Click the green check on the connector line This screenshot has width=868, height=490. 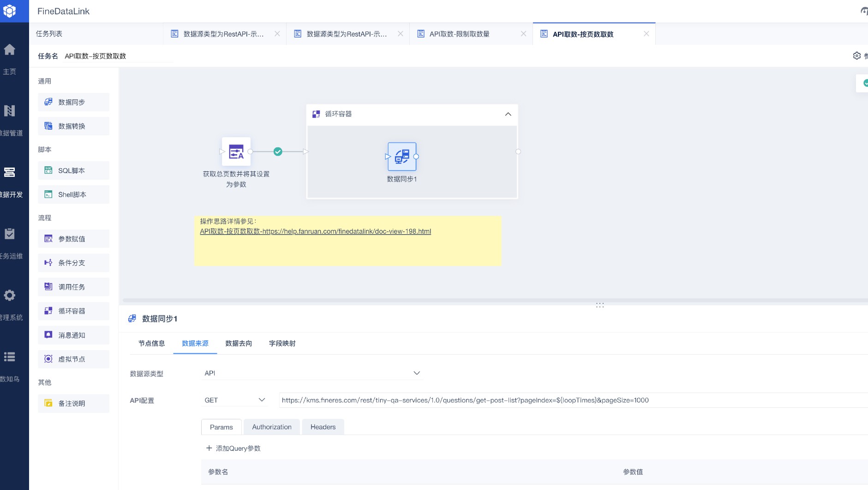tap(278, 151)
